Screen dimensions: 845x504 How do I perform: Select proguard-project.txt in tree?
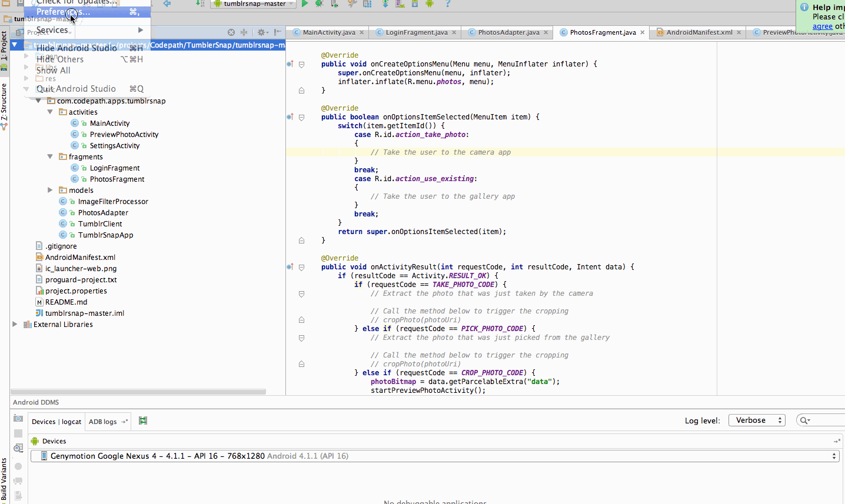pyautogui.click(x=81, y=279)
